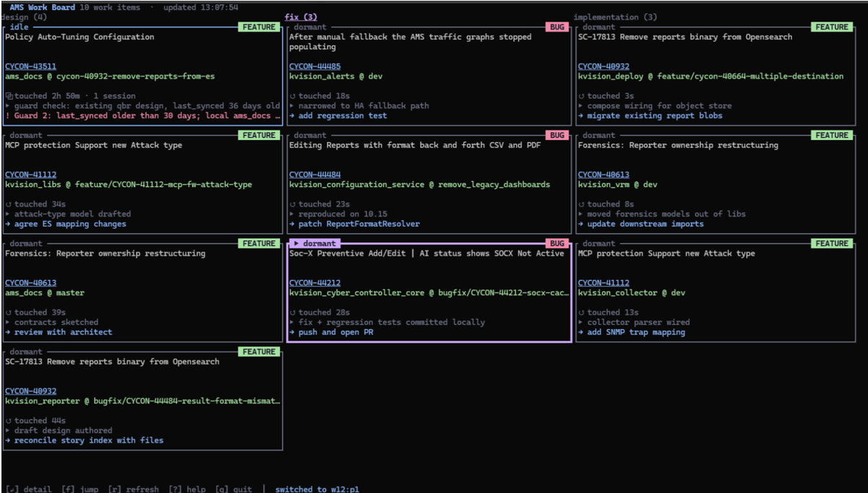Click the 'kvision_alerts @ dev' repo line
The height and width of the screenshot is (493, 868).
point(336,76)
